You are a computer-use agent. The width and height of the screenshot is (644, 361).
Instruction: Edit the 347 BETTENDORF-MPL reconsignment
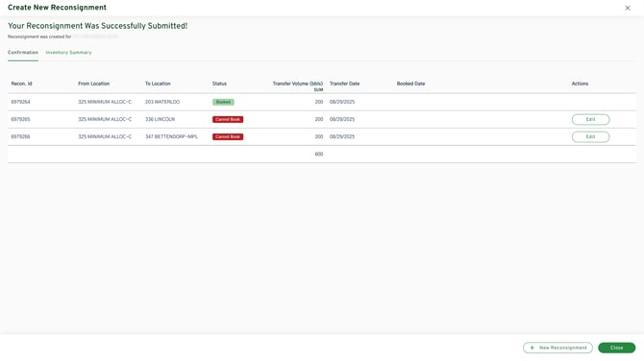[590, 136]
